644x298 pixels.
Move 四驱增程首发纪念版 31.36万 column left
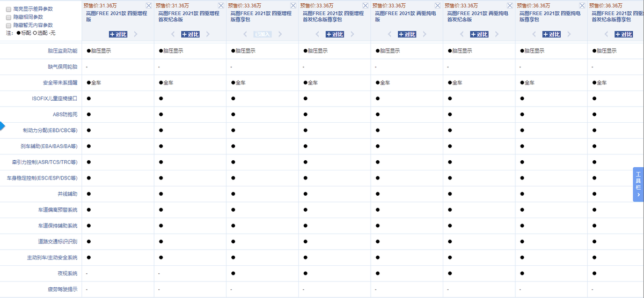coord(173,34)
